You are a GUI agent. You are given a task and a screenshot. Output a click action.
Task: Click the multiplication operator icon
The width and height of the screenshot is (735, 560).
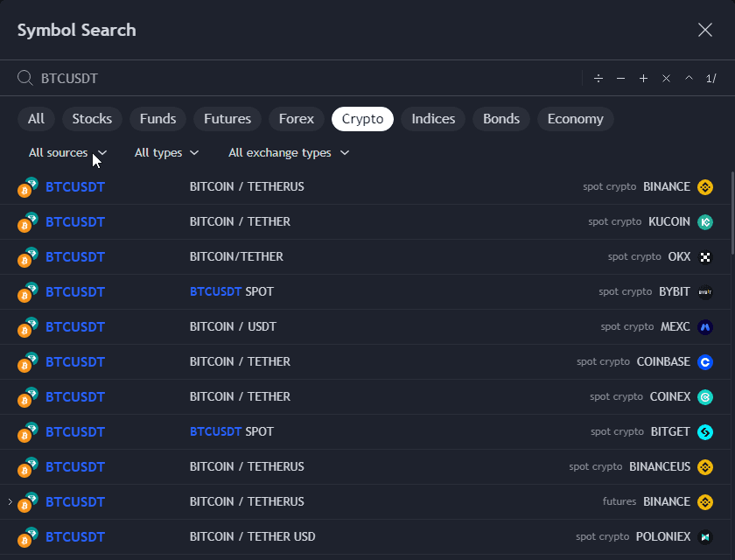pos(666,79)
